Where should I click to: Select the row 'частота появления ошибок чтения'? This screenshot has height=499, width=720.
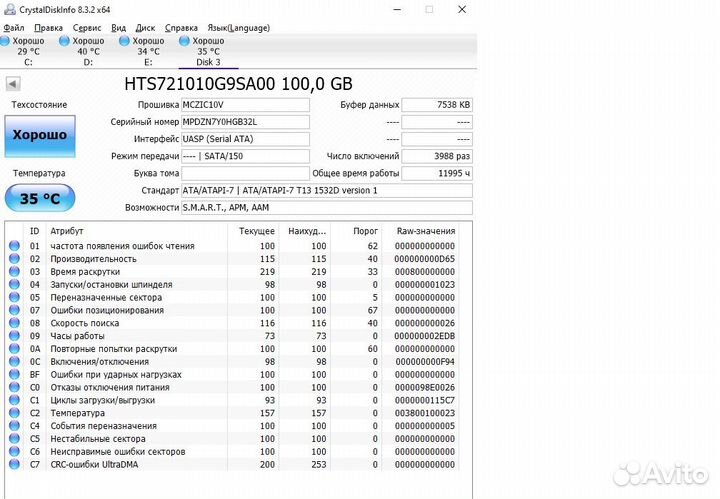click(x=232, y=246)
